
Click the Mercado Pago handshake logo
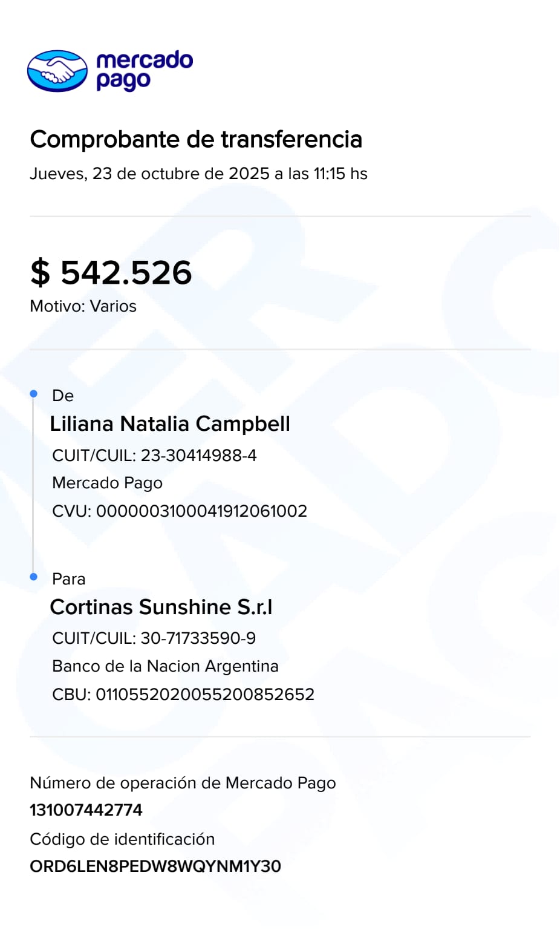point(57,71)
